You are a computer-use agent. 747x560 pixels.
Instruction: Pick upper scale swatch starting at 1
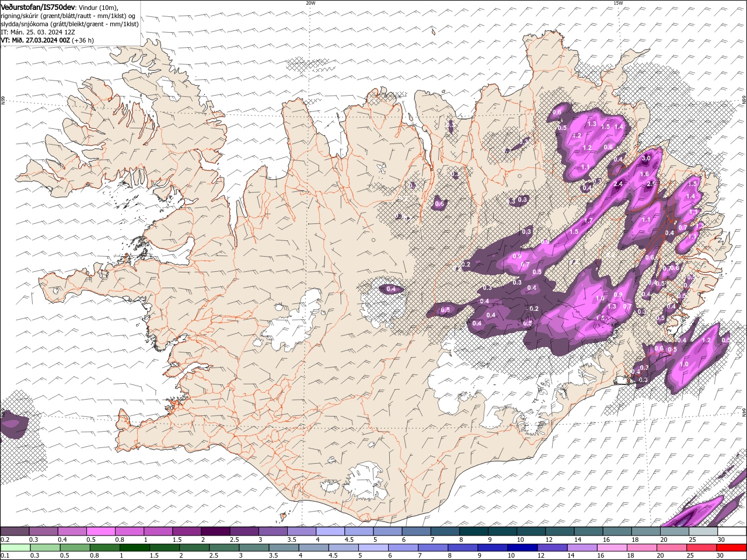[158, 531]
